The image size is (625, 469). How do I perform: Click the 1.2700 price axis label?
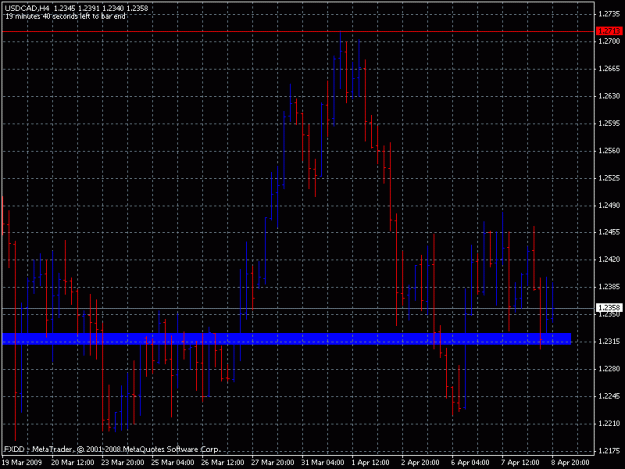coord(609,41)
